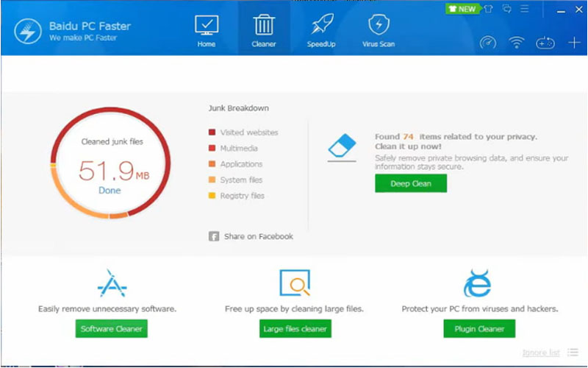This screenshot has width=588, height=368.
Task: Click the Done link in the circle
Action: coord(110,191)
